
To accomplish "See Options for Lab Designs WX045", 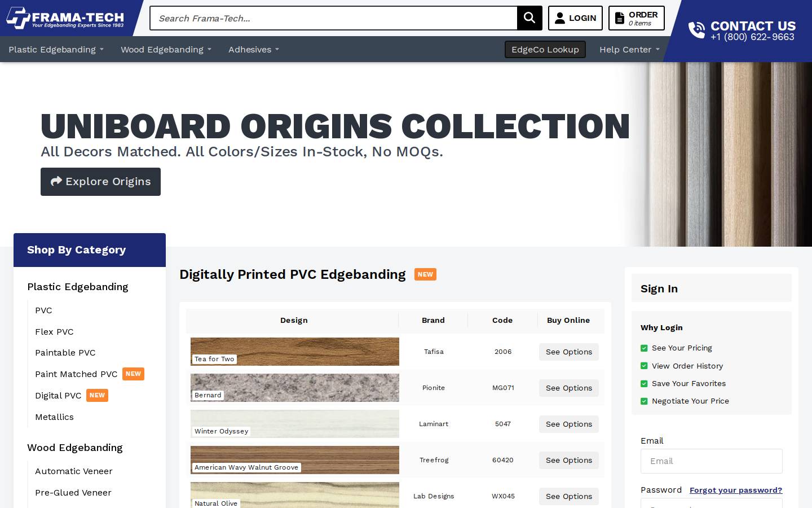I will click(x=569, y=496).
